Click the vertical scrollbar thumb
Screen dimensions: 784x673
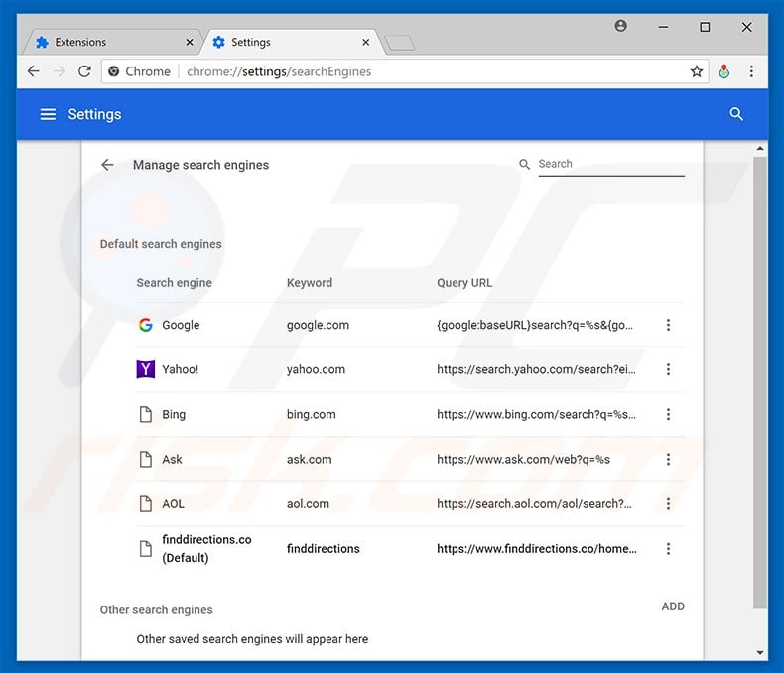coord(760,382)
